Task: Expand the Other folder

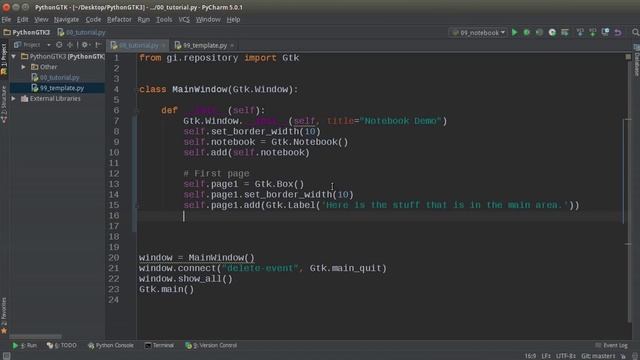Action: 24,67
